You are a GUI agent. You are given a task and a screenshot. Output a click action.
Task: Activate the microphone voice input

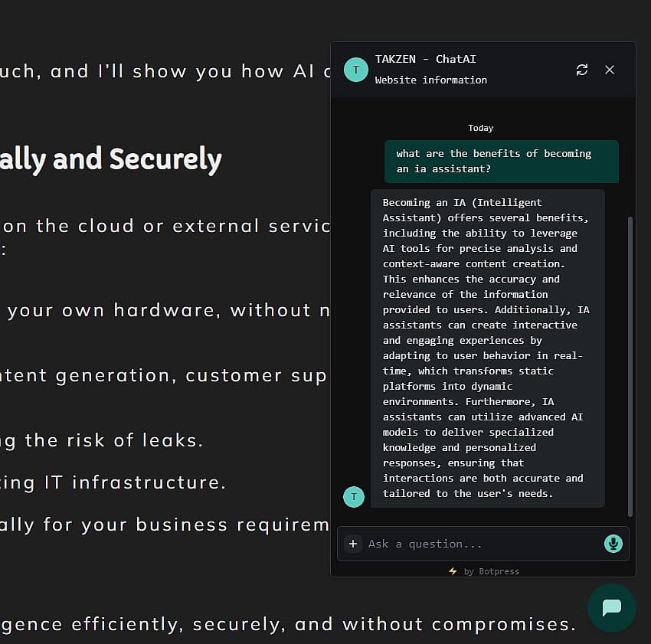[x=612, y=544]
